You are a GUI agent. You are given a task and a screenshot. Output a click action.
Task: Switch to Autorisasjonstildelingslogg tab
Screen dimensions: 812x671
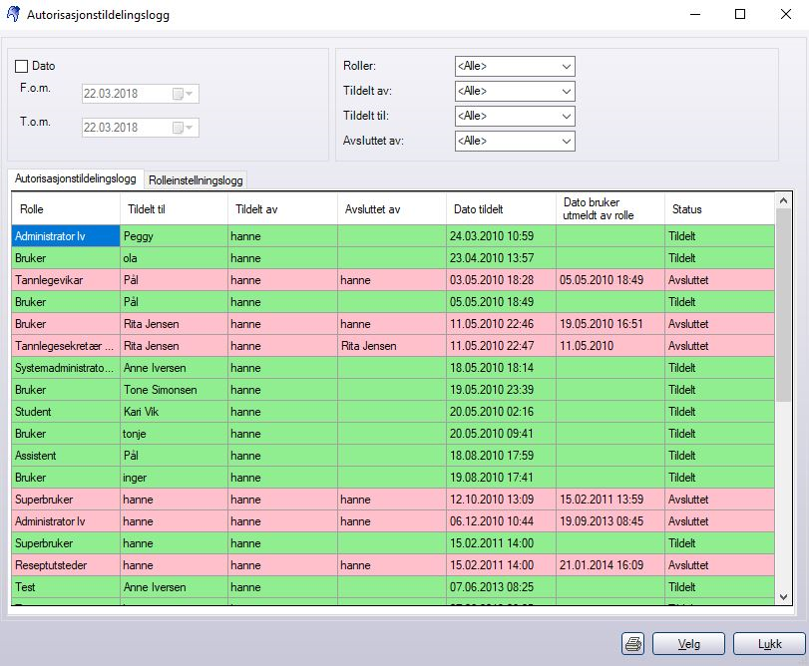pyautogui.click(x=76, y=178)
